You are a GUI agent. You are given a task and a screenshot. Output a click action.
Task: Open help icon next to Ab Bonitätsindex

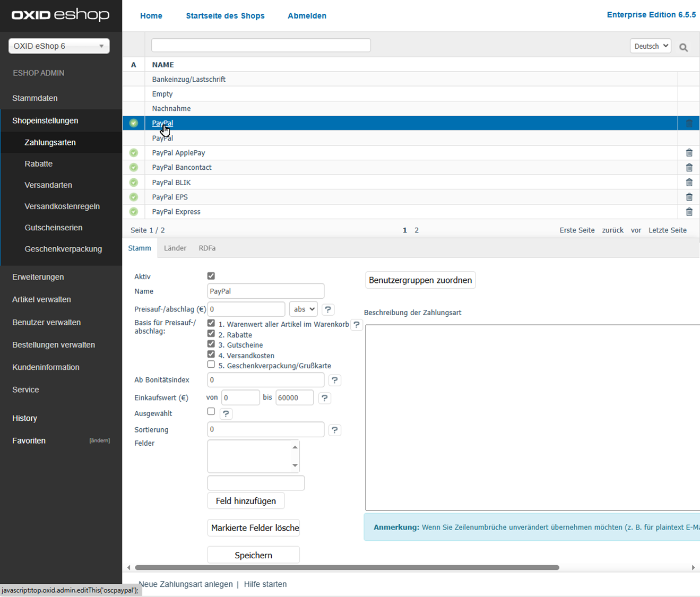click(x=334, y=380)
